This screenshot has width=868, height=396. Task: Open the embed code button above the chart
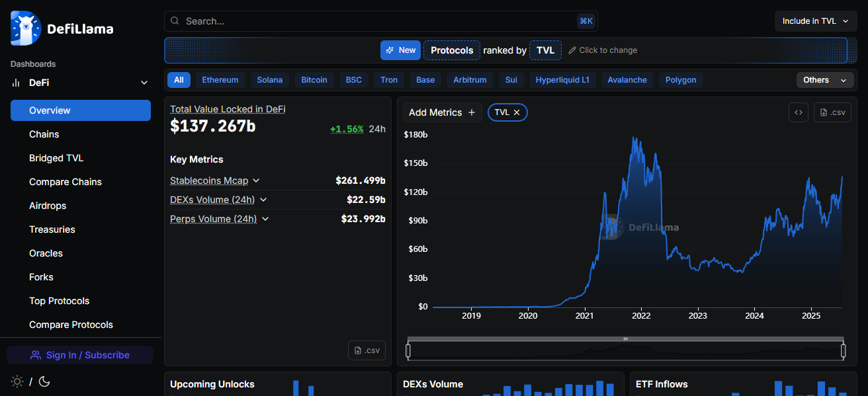click(799, 112)
